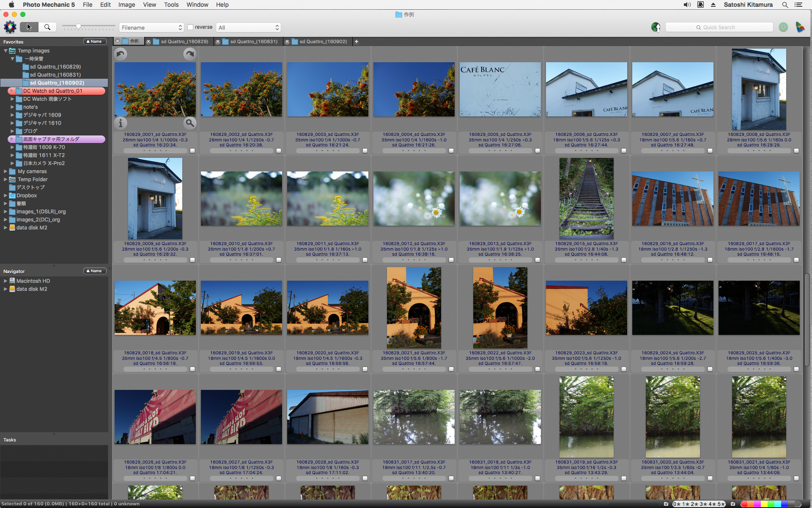Rotate first thumbnail clockwise
Screen dimensions: 812x508
(x=189, y=54)
